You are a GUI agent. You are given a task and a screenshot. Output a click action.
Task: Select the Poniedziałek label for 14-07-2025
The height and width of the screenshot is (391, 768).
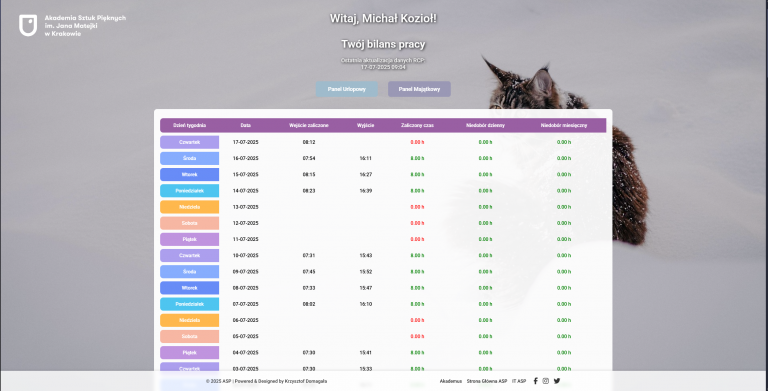pos(190,191)
